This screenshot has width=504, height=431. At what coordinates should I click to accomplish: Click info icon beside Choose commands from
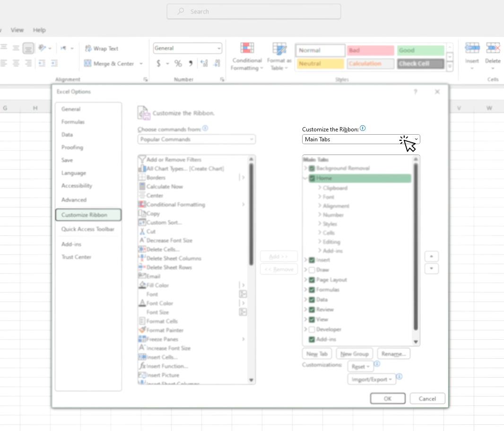pos(205,128)
